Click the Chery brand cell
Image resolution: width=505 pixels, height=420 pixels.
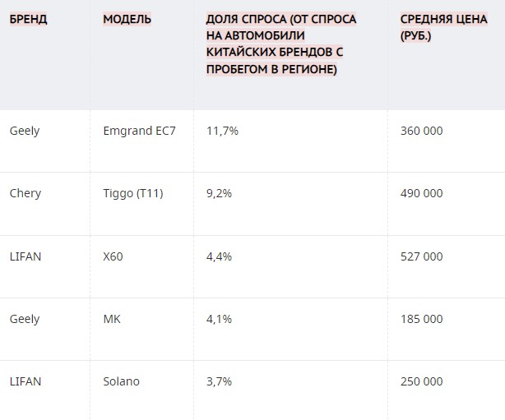pyautogui.click(x=25, y=193)
